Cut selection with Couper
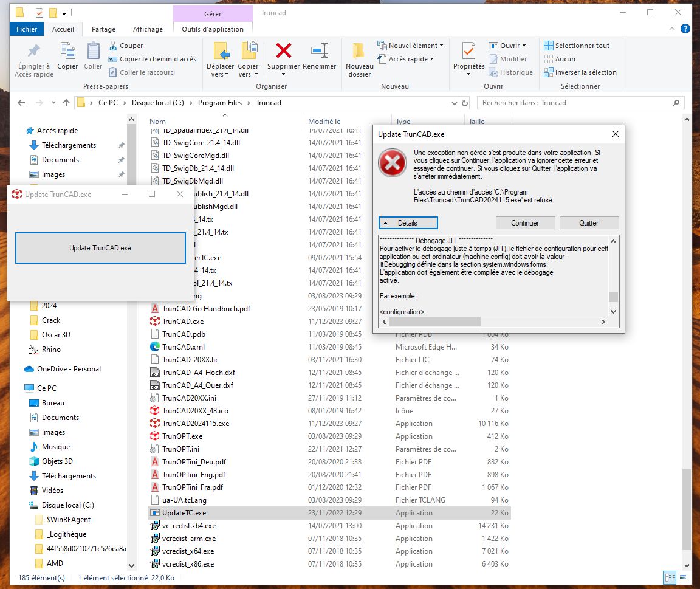The image size is (700, 589). coord(126,46)
